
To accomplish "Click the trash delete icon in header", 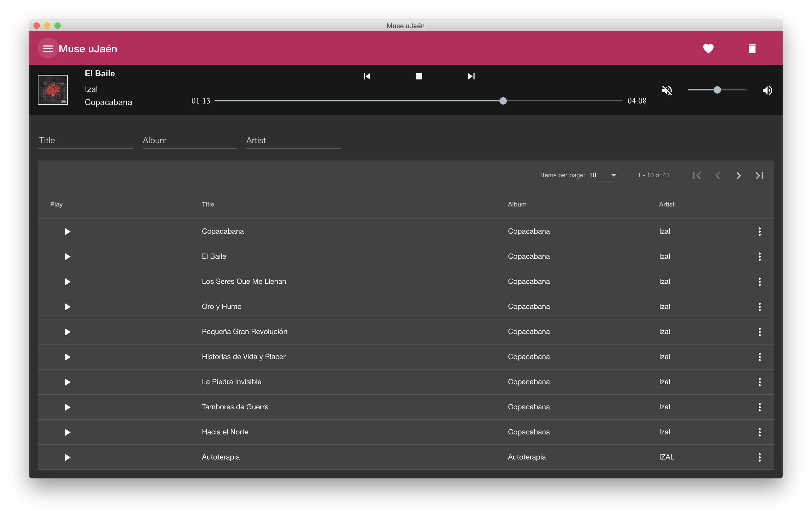I will [x=752, y=49].
